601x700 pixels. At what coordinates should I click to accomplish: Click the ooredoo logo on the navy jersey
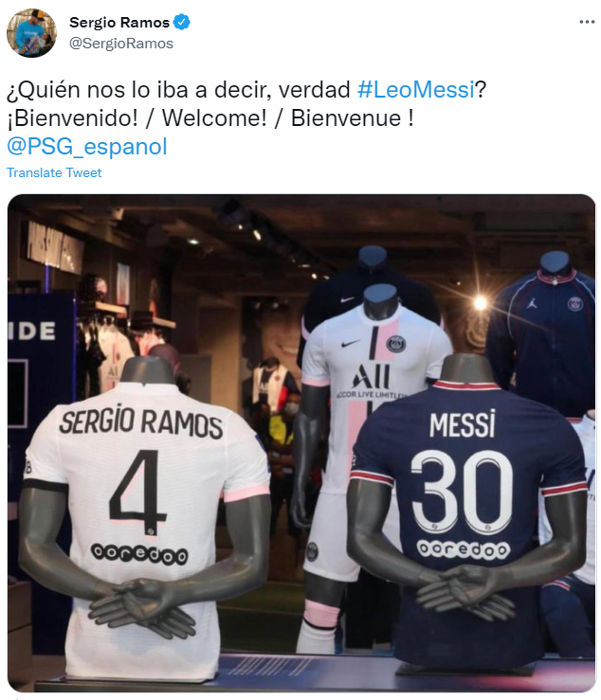pos(463,549)
